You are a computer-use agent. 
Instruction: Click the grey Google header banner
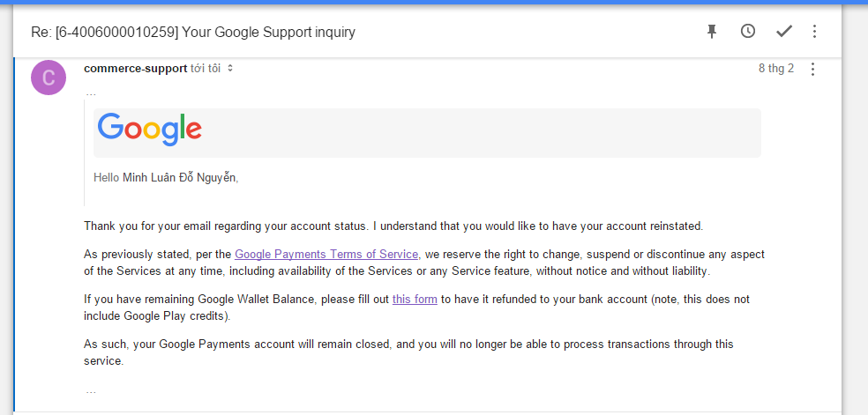tap(427, 133)
